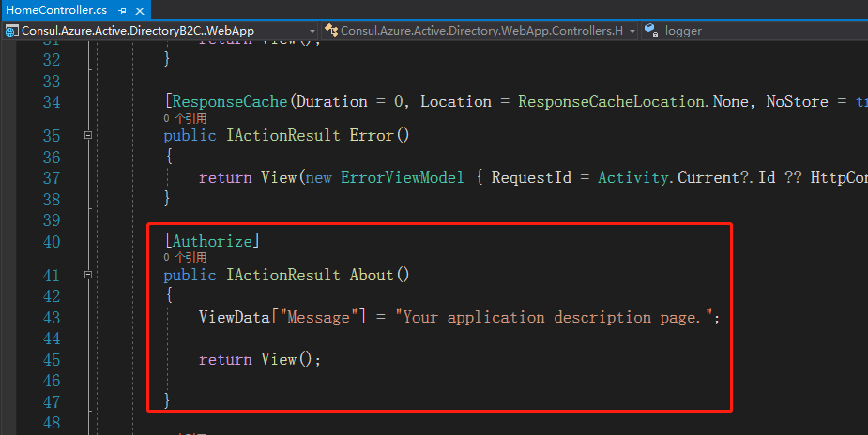Click the Error method name
The width and height of the screenshot is (868, 435).
point(372,135)
